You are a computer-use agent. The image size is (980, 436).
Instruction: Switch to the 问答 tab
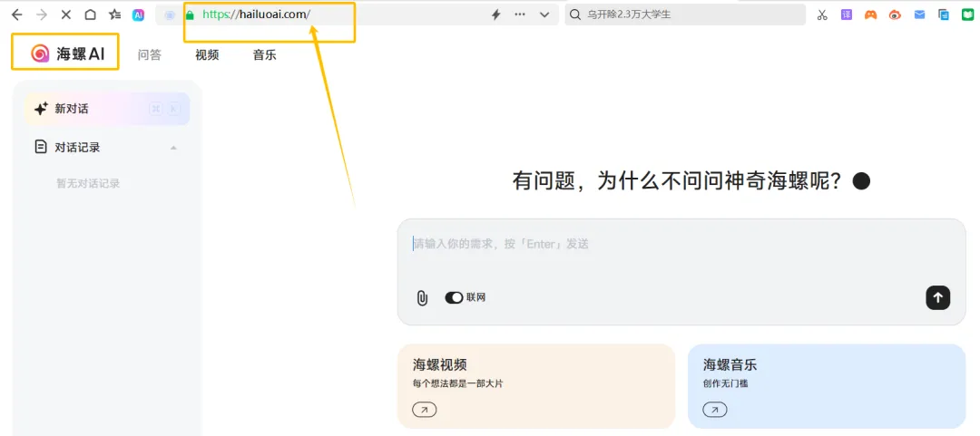tap(150, 55)
